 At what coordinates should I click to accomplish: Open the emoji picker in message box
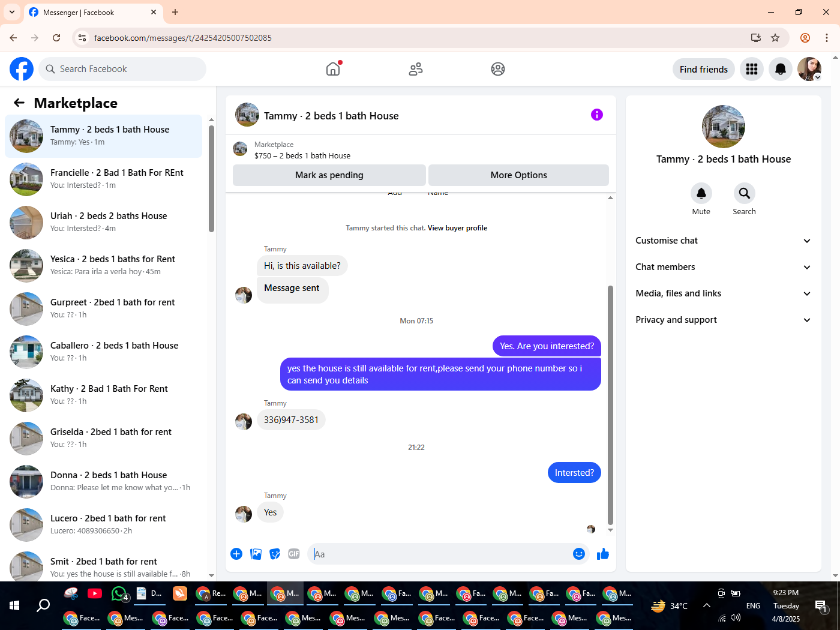click(x=579, y=554)
